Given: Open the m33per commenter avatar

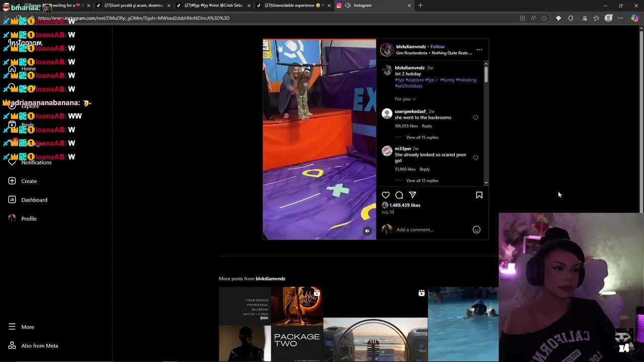Looking at the screenshot, I should pos(387,151).
